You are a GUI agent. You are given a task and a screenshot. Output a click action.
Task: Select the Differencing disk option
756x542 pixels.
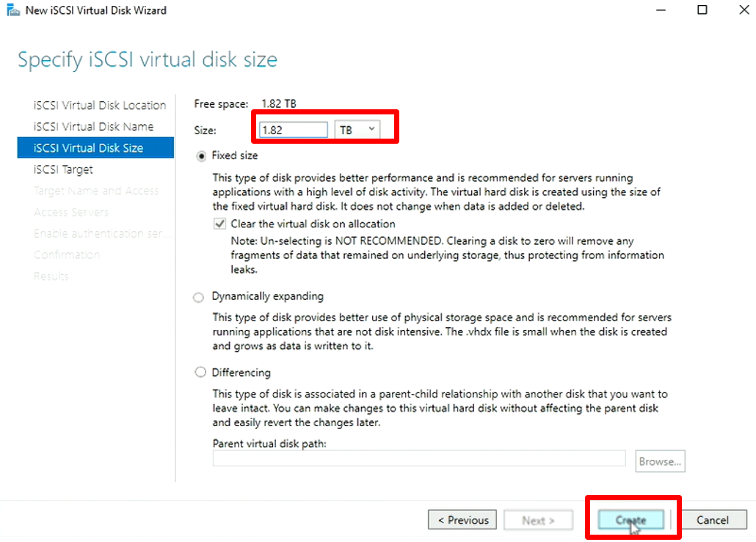pos(200,373)
